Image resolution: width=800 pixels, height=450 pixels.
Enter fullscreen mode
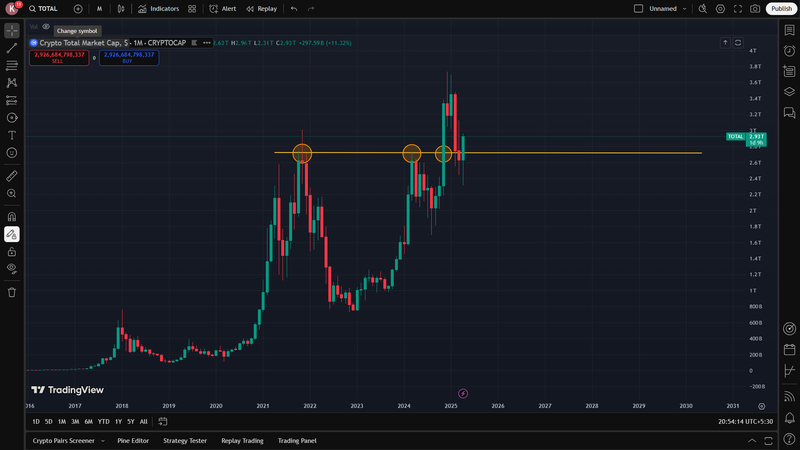(738, 9)
